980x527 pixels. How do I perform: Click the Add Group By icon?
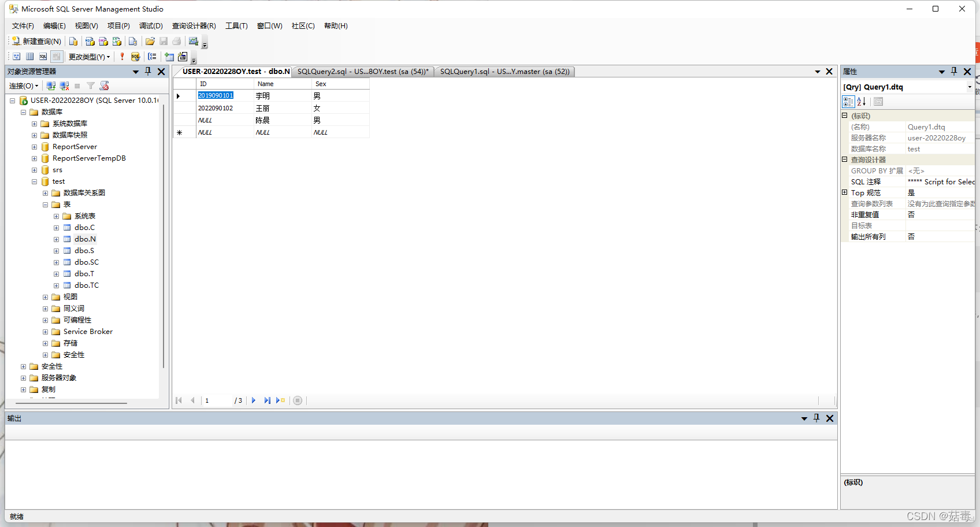pyautogui.click(x=152, y=57)
